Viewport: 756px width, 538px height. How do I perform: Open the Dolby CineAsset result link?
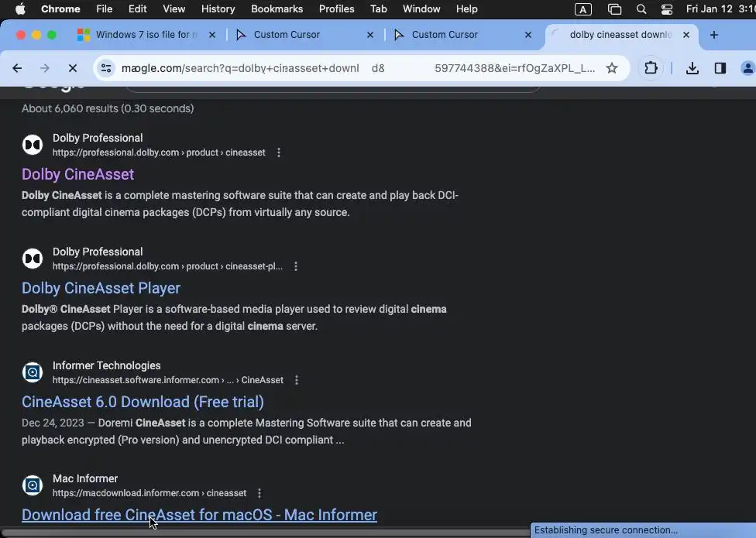[x=77, y=174]
